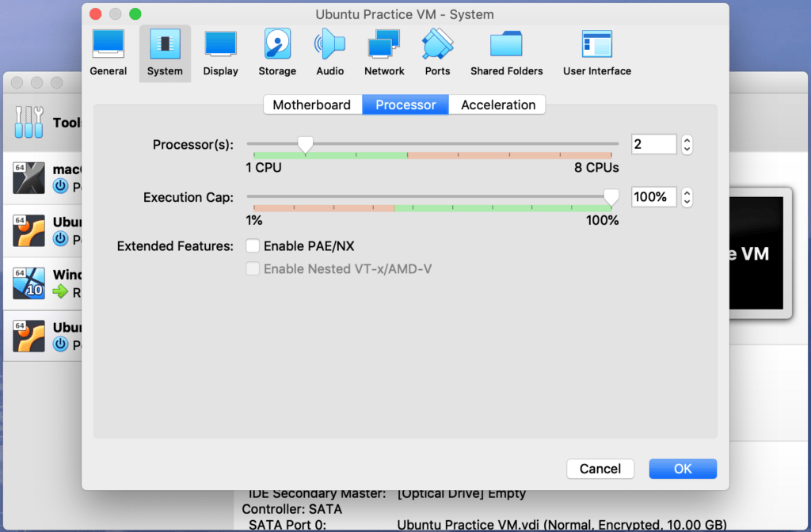This screenshot has height=532, width=811.
Task: Click the Cancel button
Action: coord(600,469)
